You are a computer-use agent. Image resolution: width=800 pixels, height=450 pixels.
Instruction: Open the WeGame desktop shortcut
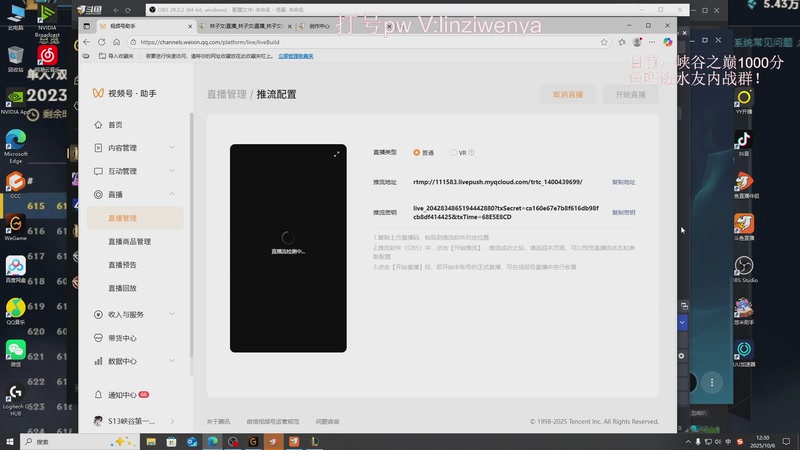click(15, 228)
